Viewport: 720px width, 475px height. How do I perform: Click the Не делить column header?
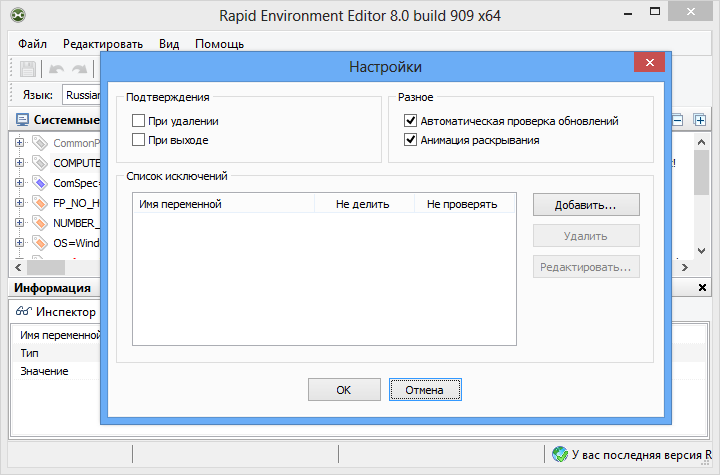click(364, 204)
